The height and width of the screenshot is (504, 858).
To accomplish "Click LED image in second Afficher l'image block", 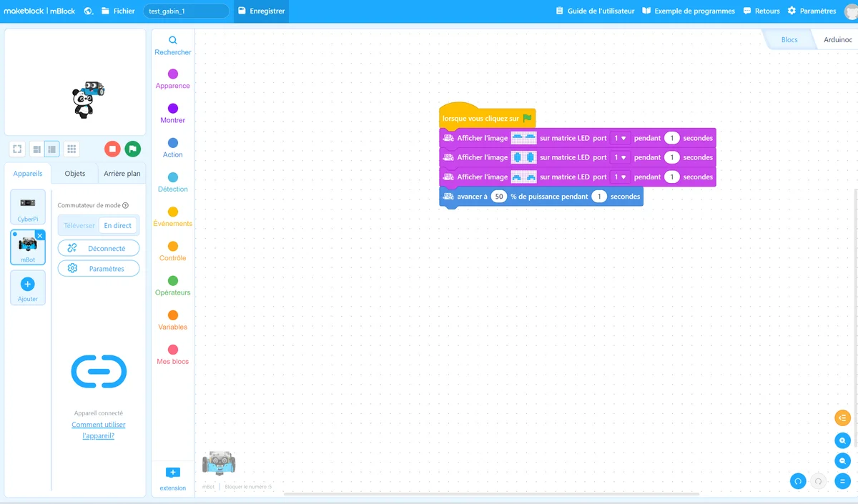I will coord(523,157).
